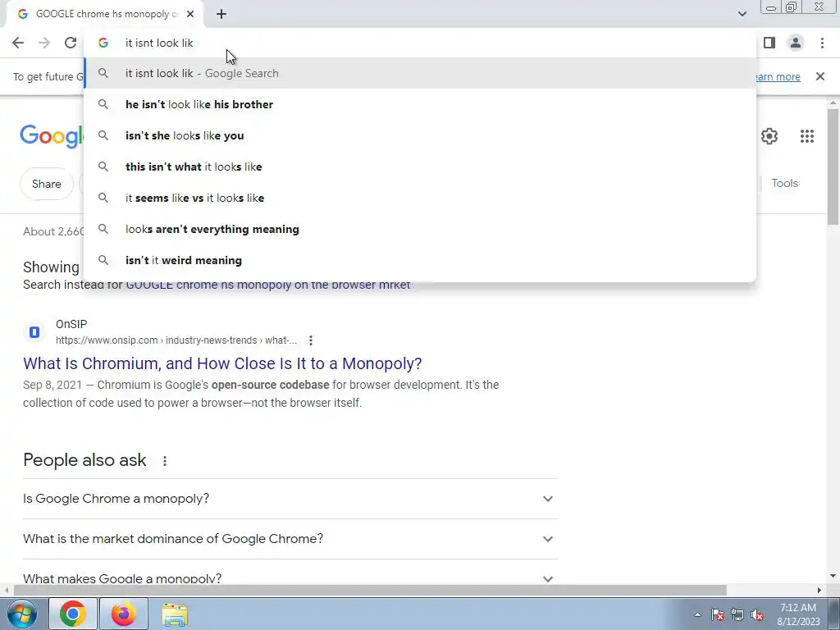Click Chrome in the taskbar
Image resolution: width=840 pixels, height=630 pixels.
pos(73,614)
